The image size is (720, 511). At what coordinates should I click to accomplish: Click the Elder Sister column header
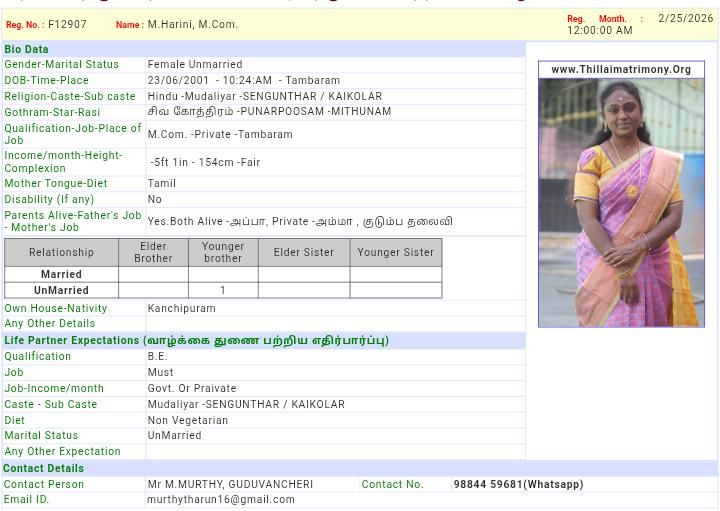304,253
